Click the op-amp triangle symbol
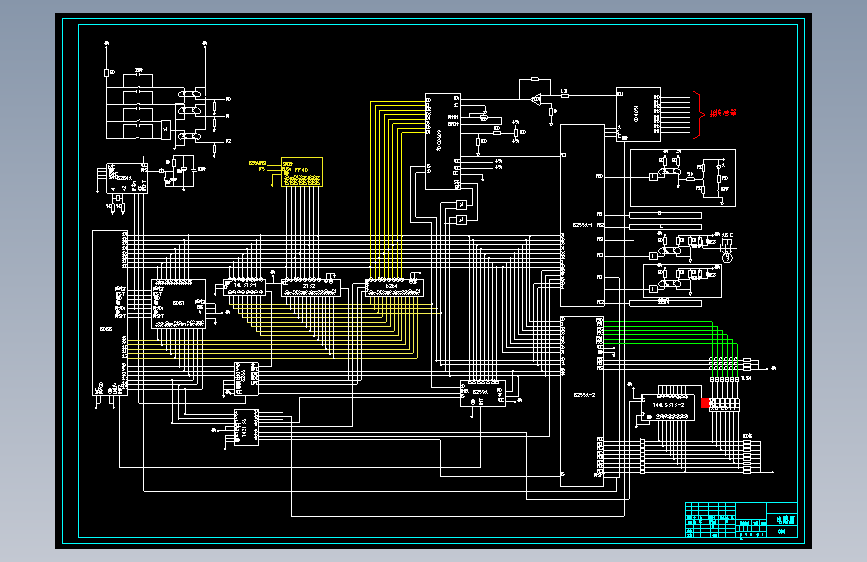 [x=536, y=100]
